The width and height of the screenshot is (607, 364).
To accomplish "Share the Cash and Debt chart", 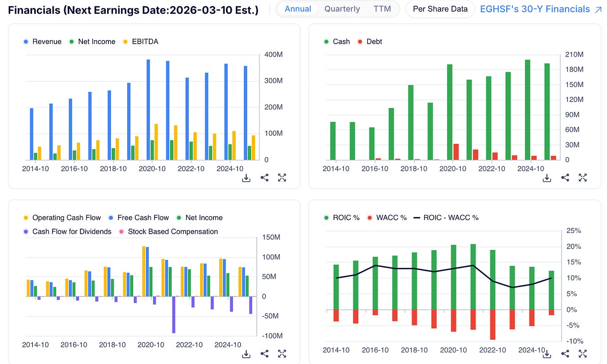I will point(565,178).
